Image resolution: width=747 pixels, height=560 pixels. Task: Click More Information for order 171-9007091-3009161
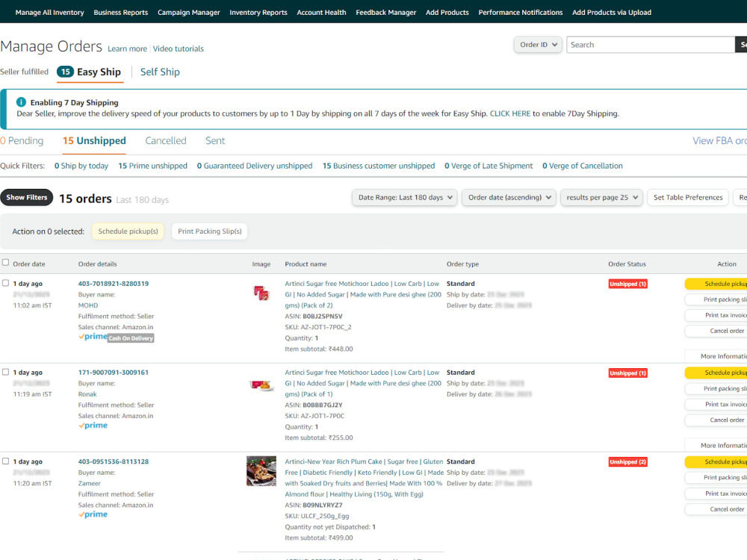(x=716, y=445)
